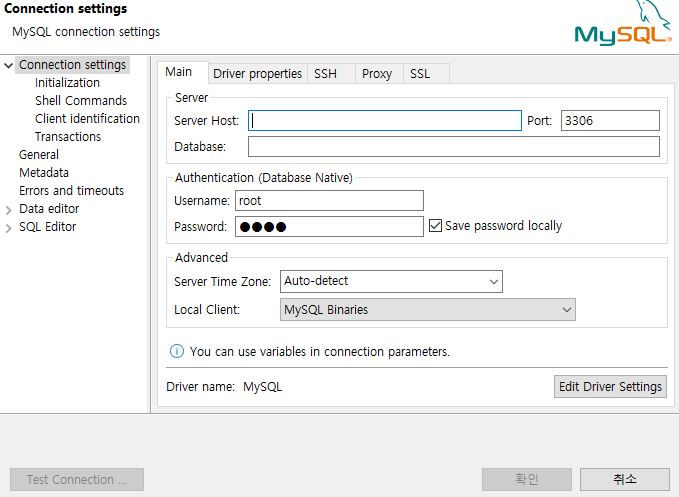Click the 취소 cancel button
Screen dimensions: 679x497
pos(624,479)
